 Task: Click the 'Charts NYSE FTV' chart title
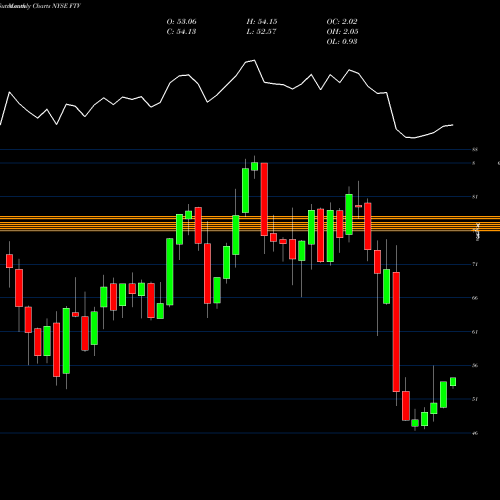(57, 6)
